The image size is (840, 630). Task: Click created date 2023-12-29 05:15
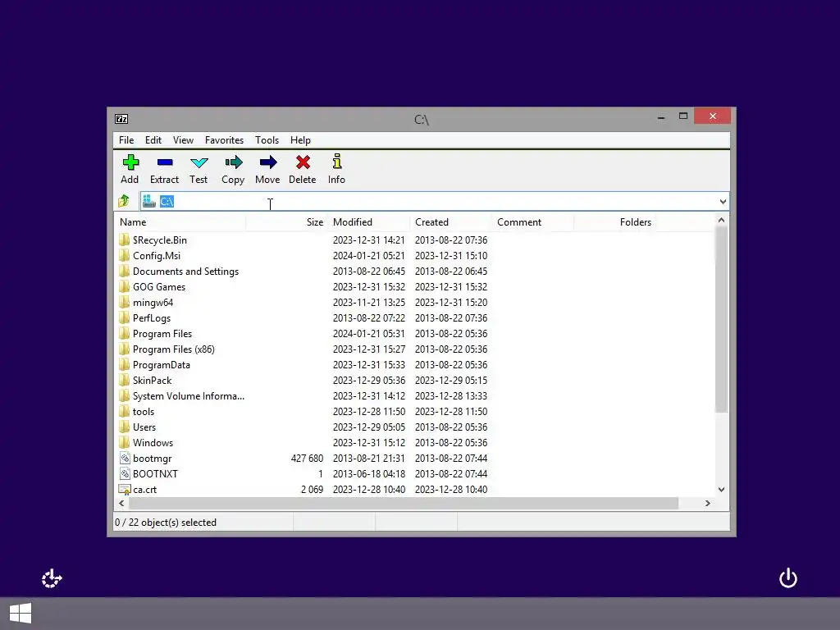pos(451,380)
